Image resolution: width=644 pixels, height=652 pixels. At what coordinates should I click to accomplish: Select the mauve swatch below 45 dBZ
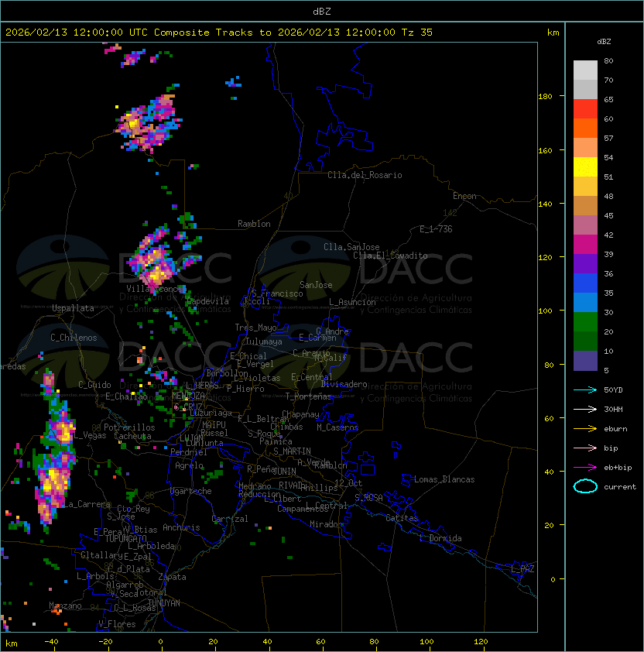tap(585, 225)
